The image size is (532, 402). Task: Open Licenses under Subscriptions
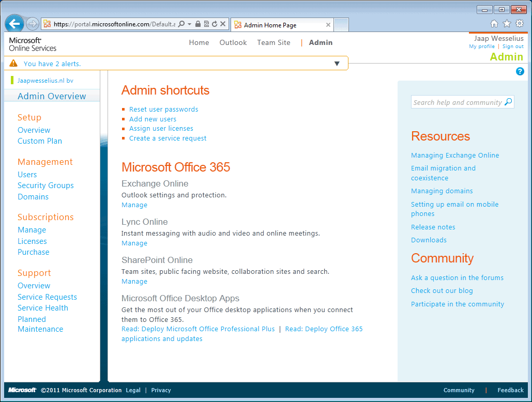[x=32, y=241]
